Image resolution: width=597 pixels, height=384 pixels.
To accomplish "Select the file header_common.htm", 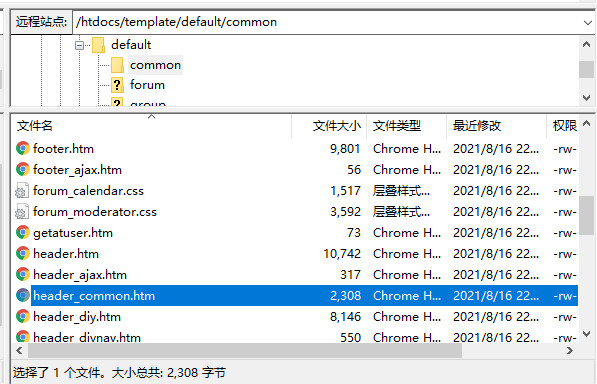I will (94, 296).
